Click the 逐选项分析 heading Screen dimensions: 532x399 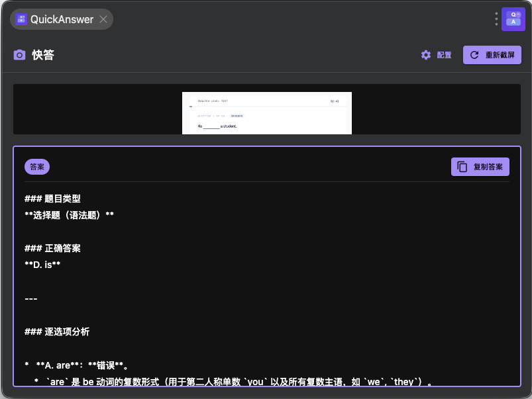57,332
